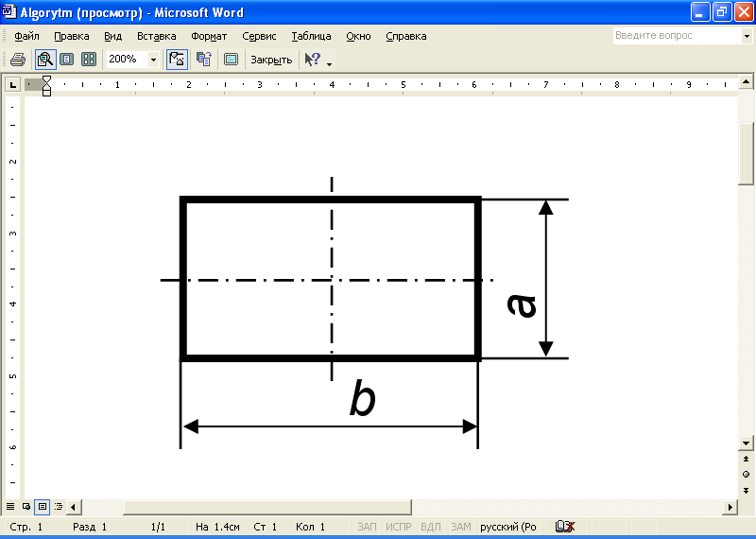The width and height of the screenshot is (756, 539).
Task: Click the Закрыть button
Action: coord(271,60)
